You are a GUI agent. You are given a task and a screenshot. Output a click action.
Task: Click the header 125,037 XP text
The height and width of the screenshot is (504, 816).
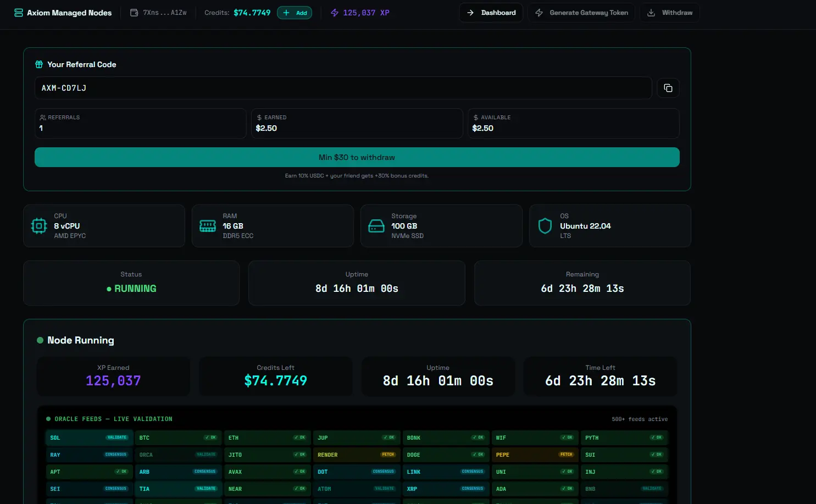coord(366,13)
